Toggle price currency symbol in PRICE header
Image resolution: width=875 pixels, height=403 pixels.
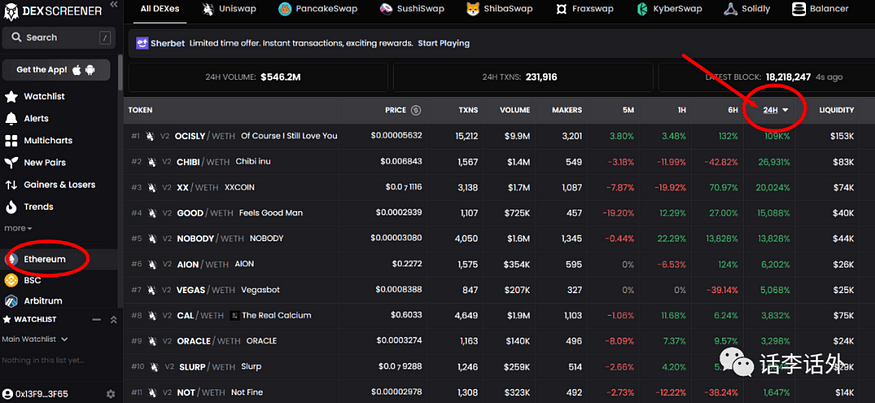pyautogui.click(x=416, y=111)
